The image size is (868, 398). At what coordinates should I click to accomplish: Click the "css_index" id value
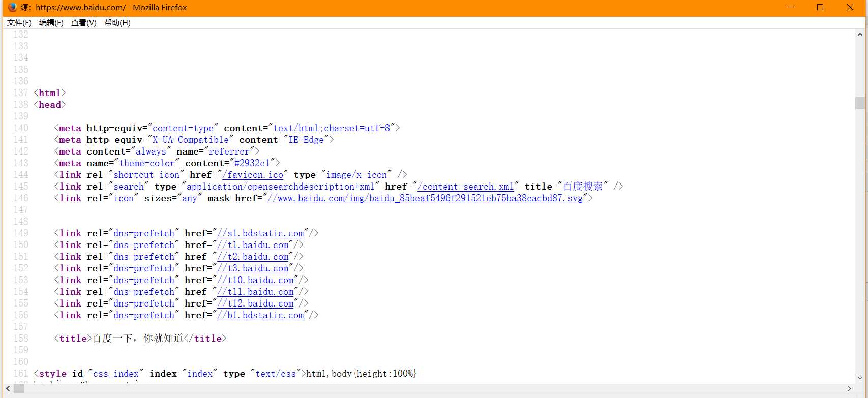point(116,374)
